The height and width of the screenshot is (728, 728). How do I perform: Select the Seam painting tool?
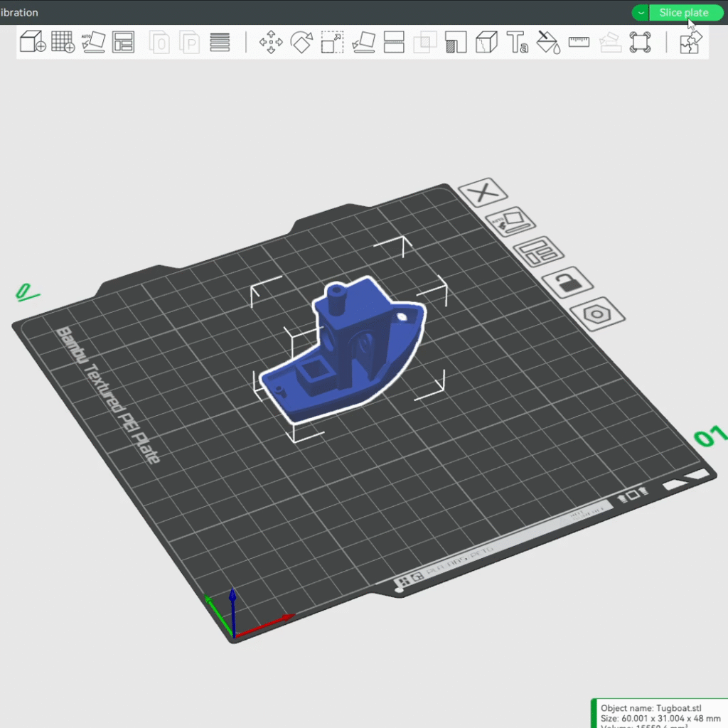pyautogui.click(x=486, y=42)
